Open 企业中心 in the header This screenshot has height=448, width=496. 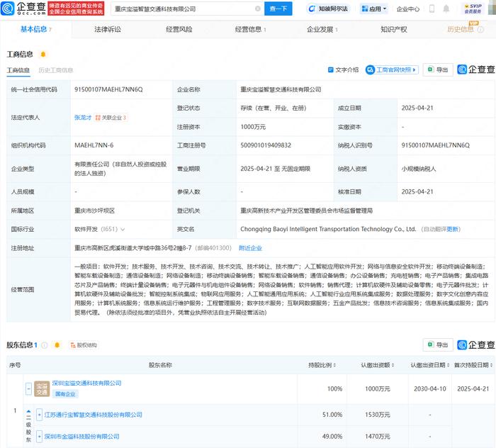(408, 9)
